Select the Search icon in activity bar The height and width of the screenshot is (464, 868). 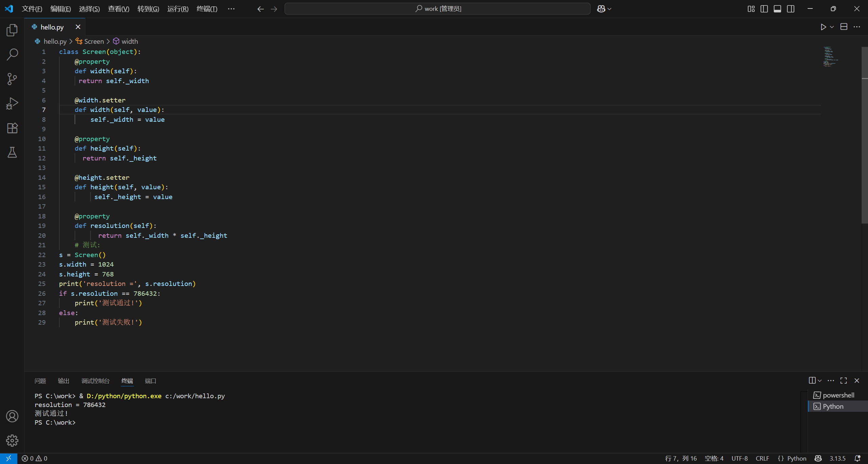tap(12, 54)
